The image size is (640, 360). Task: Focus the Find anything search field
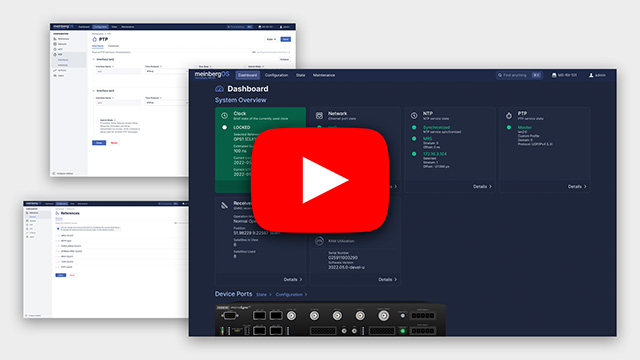coord(519,75)
